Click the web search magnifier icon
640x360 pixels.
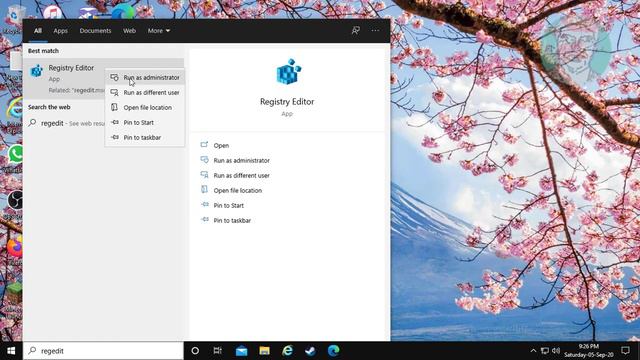[x=32, y=123]
